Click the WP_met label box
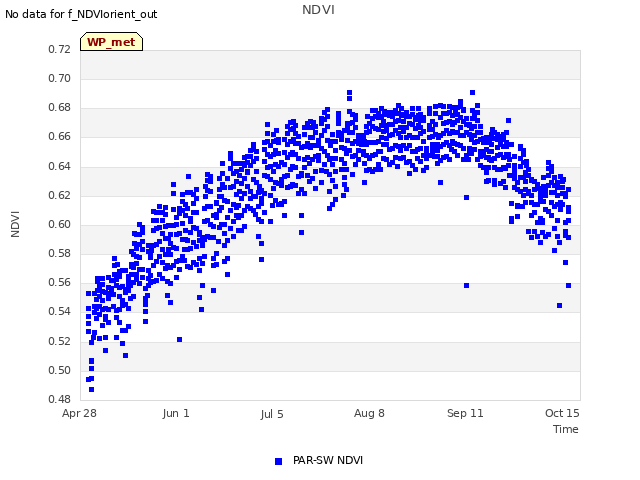The width and height of the screenshot is (640, 480). click(111, 42)
